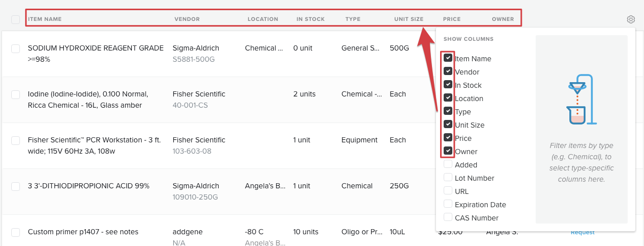The image size is (644, 246).
Task: Open the 3 3'-DITHIODIPROPIONIC ACID 99% item
Action: click(x=88, y=186)
